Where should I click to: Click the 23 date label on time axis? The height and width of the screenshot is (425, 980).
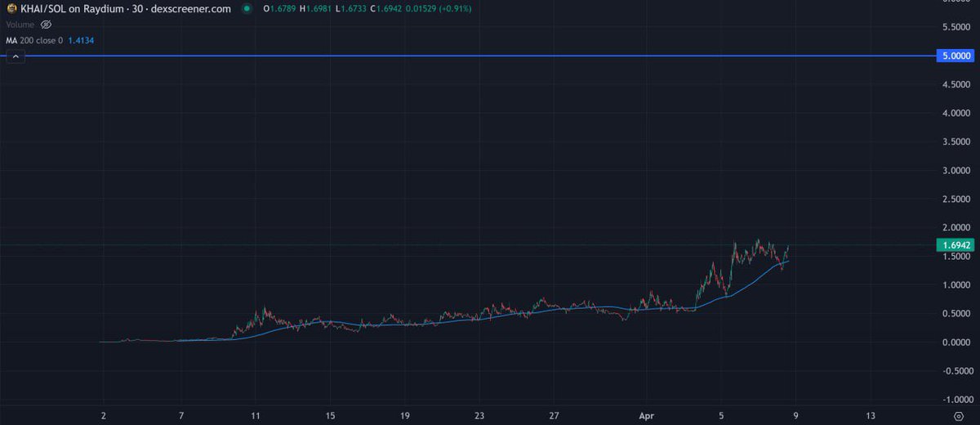(x=479, y=415)
